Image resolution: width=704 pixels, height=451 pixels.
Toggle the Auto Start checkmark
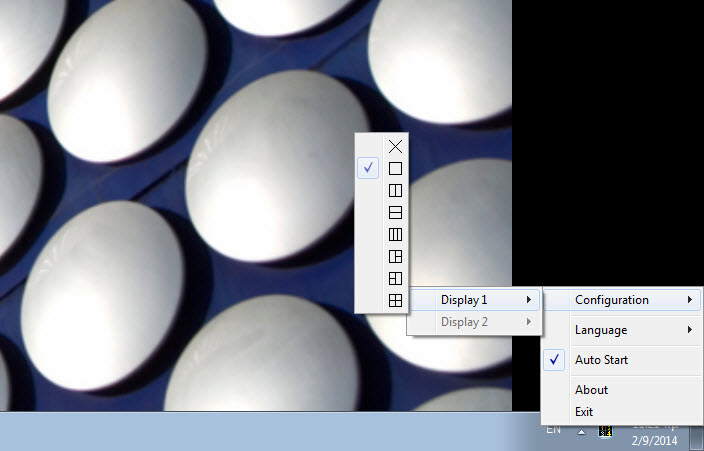554,360
